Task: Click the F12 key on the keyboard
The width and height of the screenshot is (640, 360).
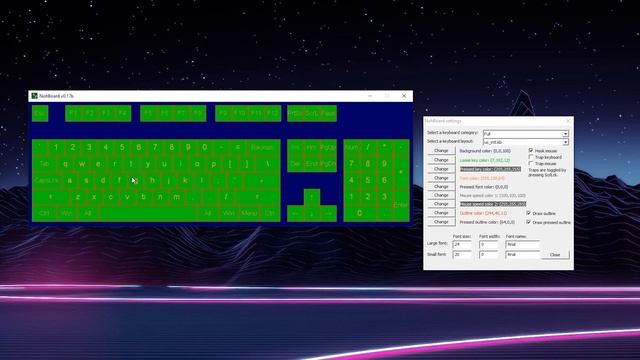Action: 272,113
